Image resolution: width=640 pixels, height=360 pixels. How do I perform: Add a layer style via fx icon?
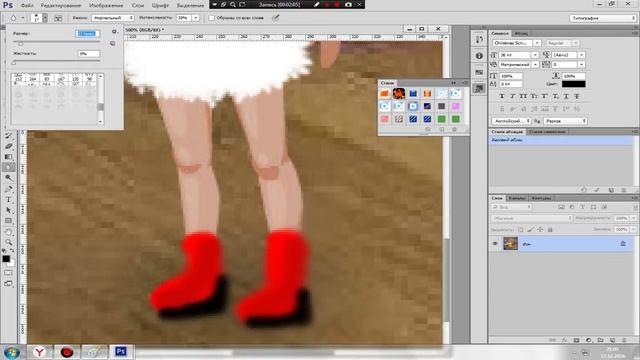tap(564, 340)
